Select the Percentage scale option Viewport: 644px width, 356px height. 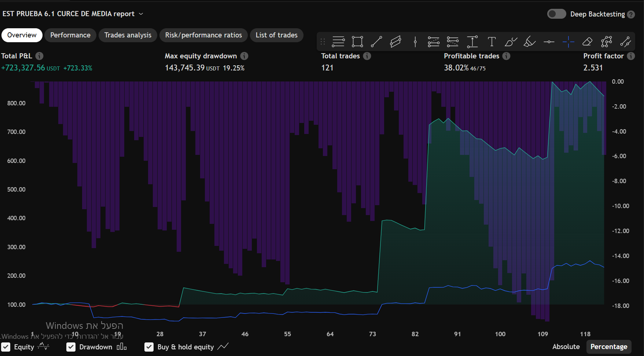(x=609, y=347)
